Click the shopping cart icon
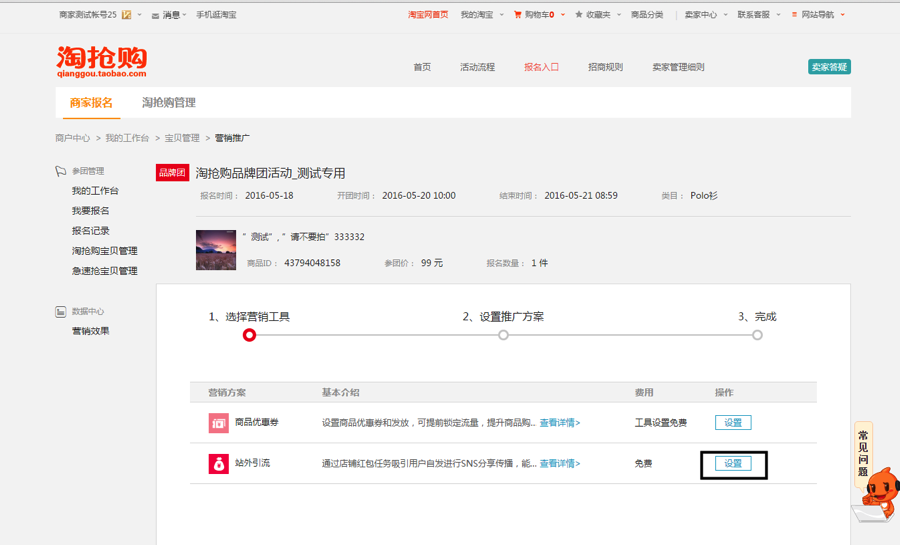 tap(518, 14)
